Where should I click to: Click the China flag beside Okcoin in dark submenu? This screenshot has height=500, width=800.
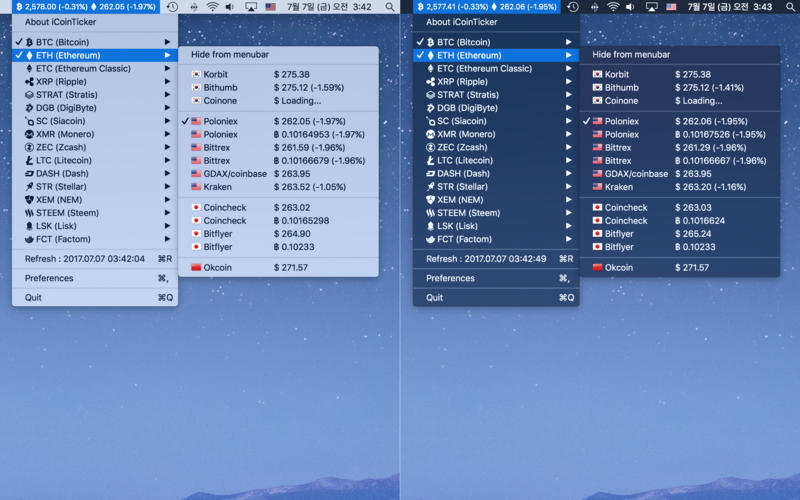coord(597,268)
